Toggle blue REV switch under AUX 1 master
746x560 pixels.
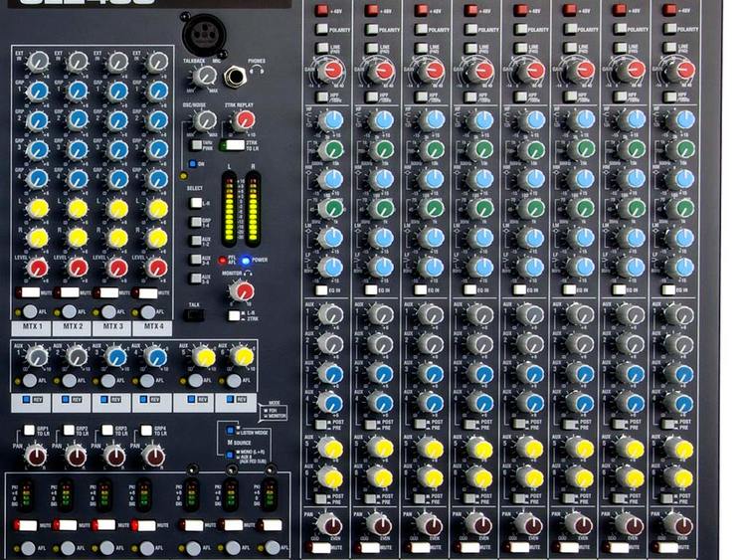pos(27,399)
